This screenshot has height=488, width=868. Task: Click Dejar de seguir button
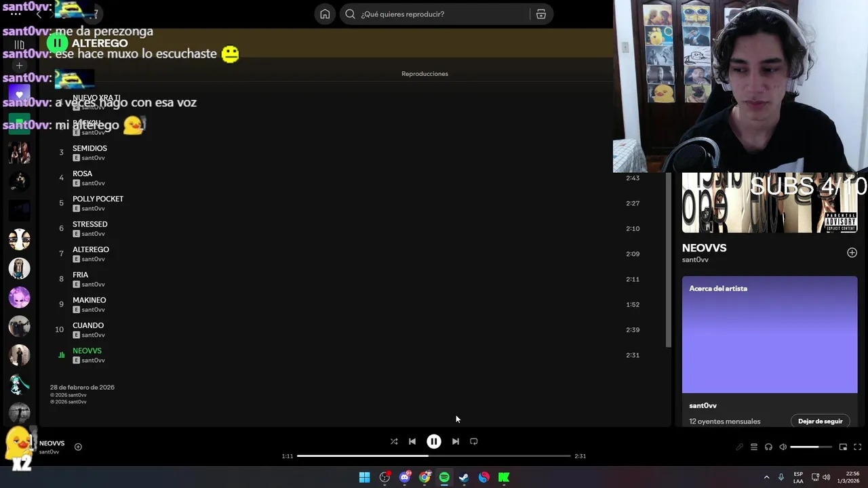(820, 421)
